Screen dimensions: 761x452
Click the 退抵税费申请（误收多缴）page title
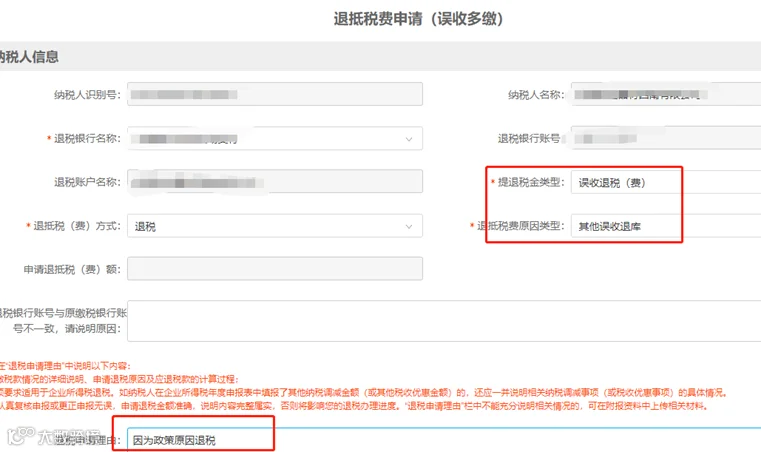[418, 19]
